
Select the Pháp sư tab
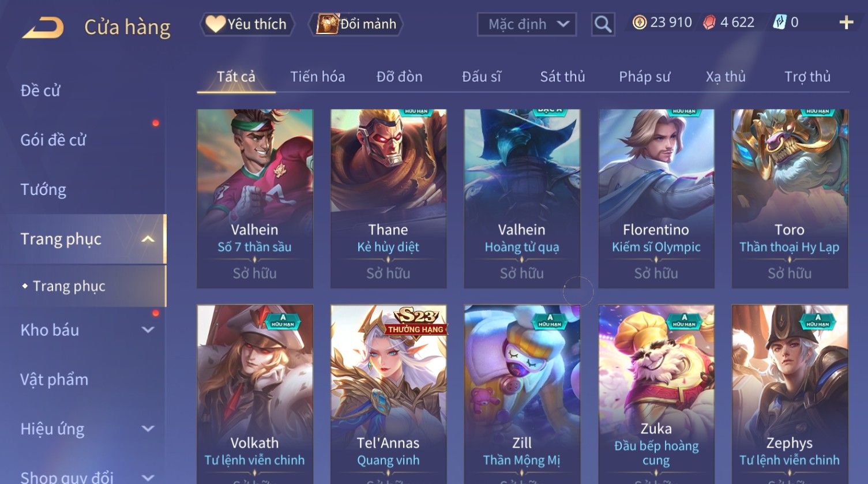(644, 77)
